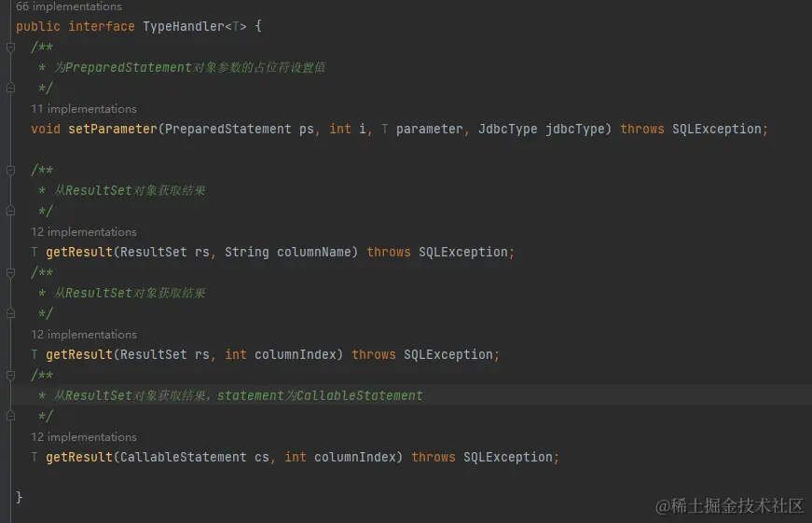Viewport: 812px width, 523px height.
Task: Select the columnName parameter
Action: pos(314,253)
